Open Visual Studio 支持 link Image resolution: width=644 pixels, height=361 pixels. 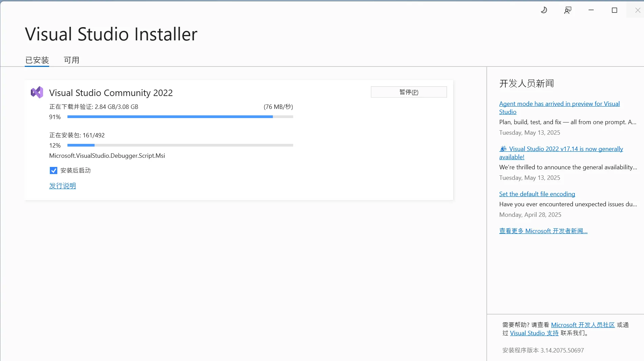534,333
